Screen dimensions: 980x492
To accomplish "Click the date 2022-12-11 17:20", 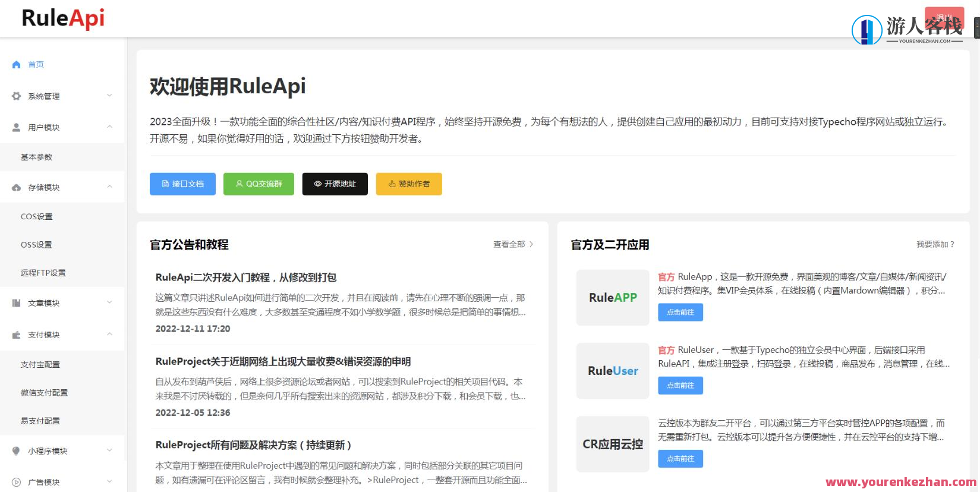I will click(193, 329).
